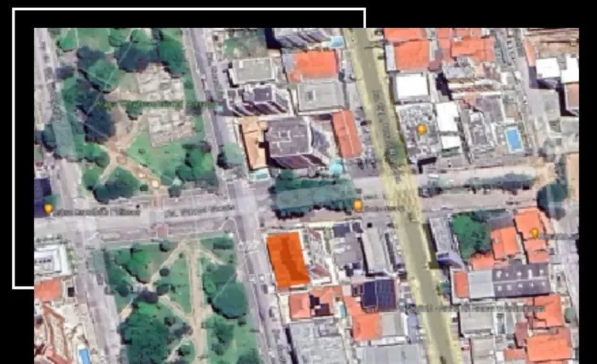Open the orange pin on the gray rooftop by the swimming pool
Screen dimensions: 597x364
(x=421, y=130)
